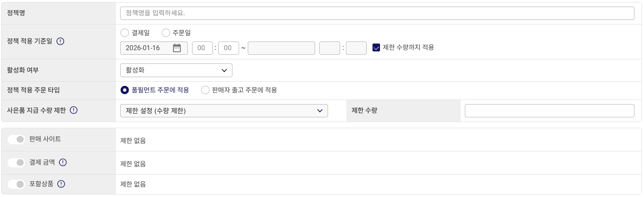Viewport: 644px width, 197px height.
Task: Open the 활성화 여부 dropdown
Action: (x=176, y=71)
